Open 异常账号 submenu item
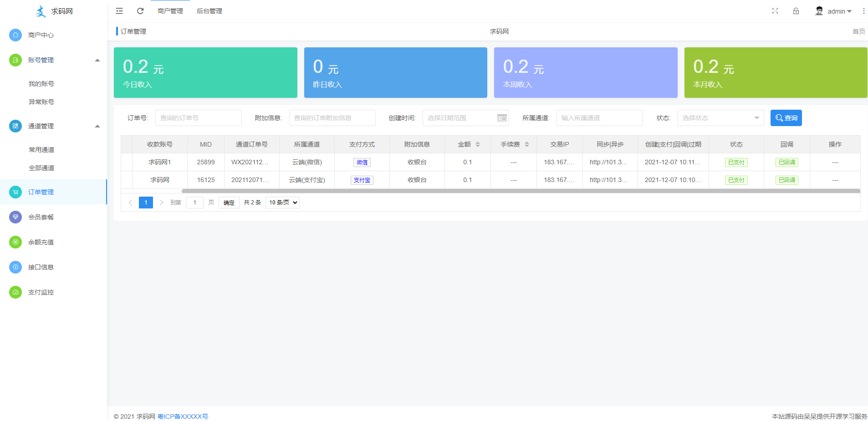 point(41,102)
